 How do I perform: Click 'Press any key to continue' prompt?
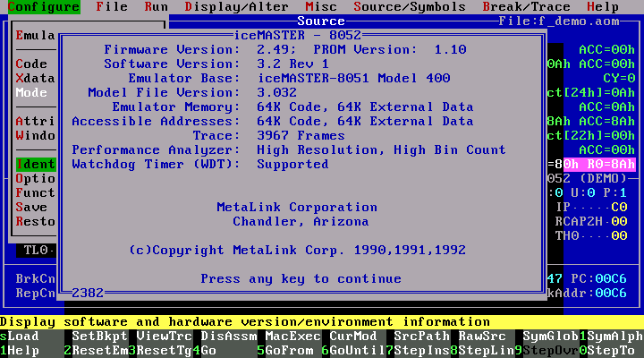[301, 278]
